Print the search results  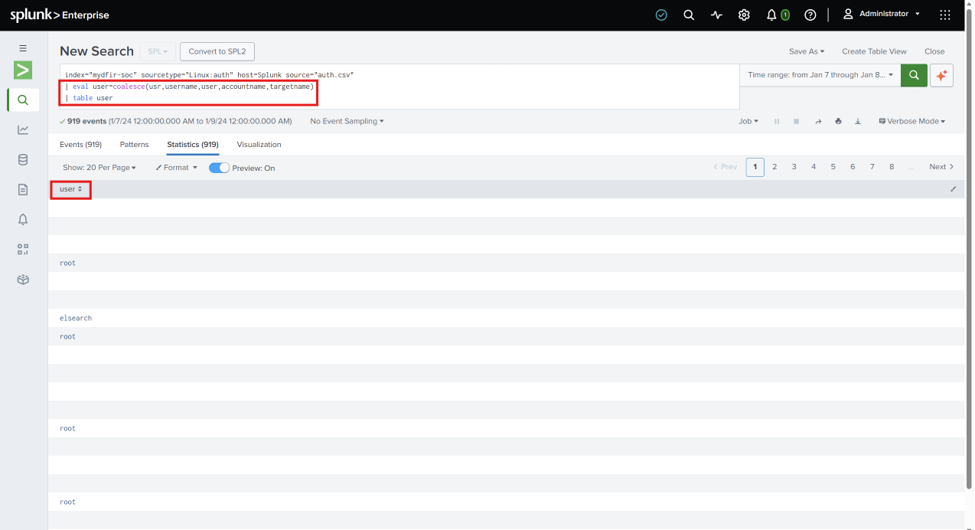click(x=838, y=121)
